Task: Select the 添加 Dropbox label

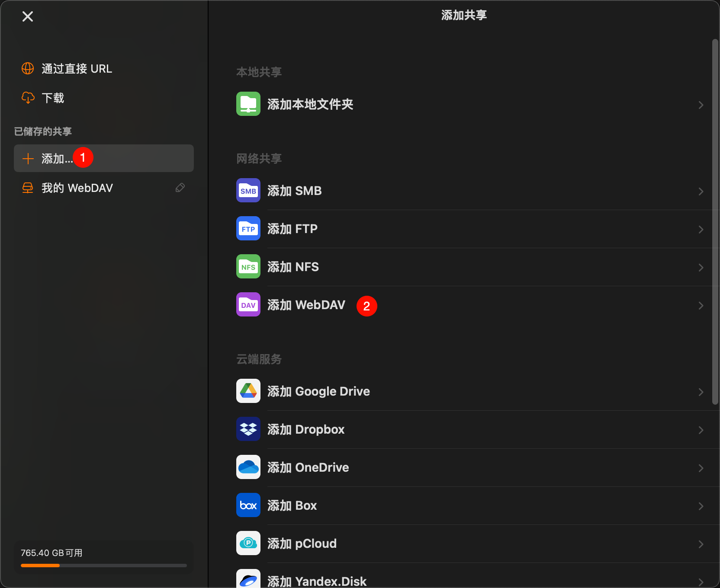Action: click(306, 429)
